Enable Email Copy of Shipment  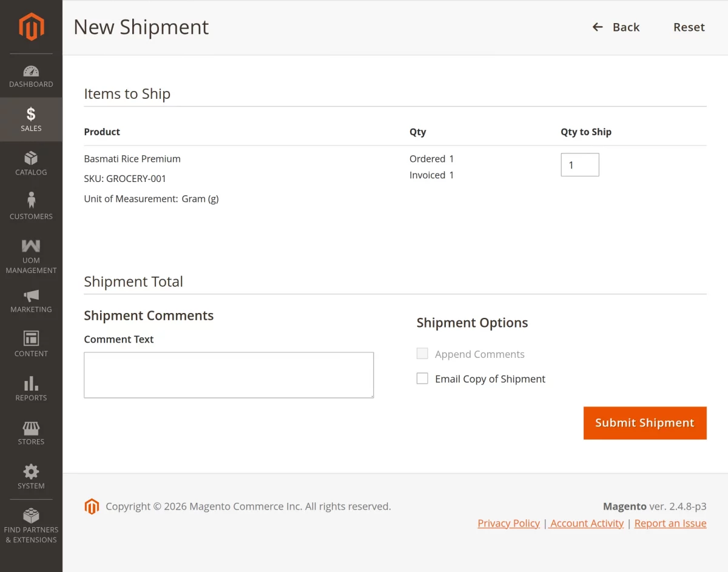click(x=422, y=378)
